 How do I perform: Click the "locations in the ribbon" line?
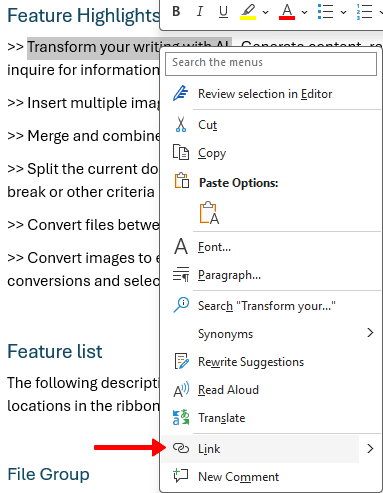click(x=83, y=406)
